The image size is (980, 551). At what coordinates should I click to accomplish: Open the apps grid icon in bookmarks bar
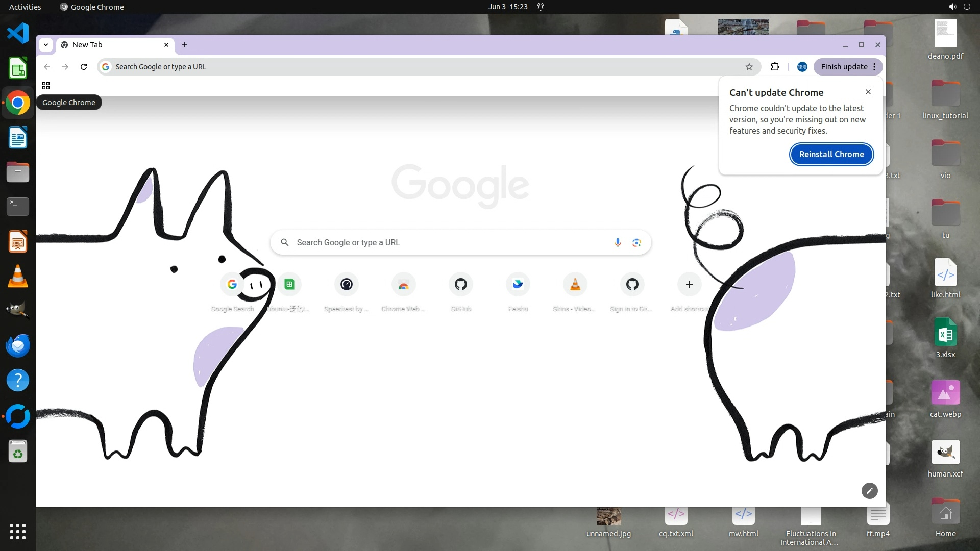pyautogui.click(x=46, y=86)
